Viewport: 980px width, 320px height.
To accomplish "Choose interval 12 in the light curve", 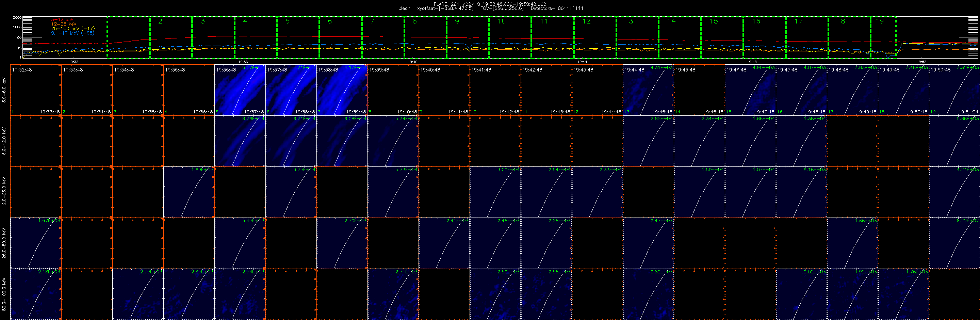I will pos(595,37).
